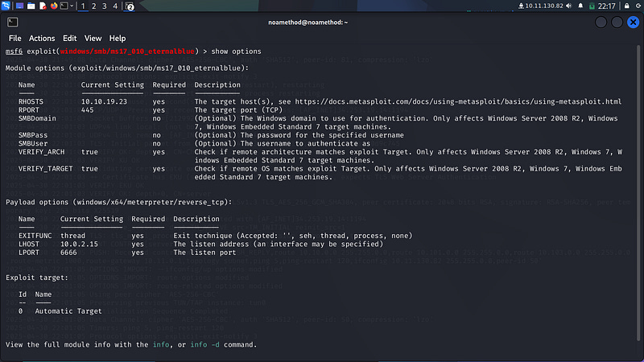
Task: Open the Actions menu
Action: [x=42, y=38]
